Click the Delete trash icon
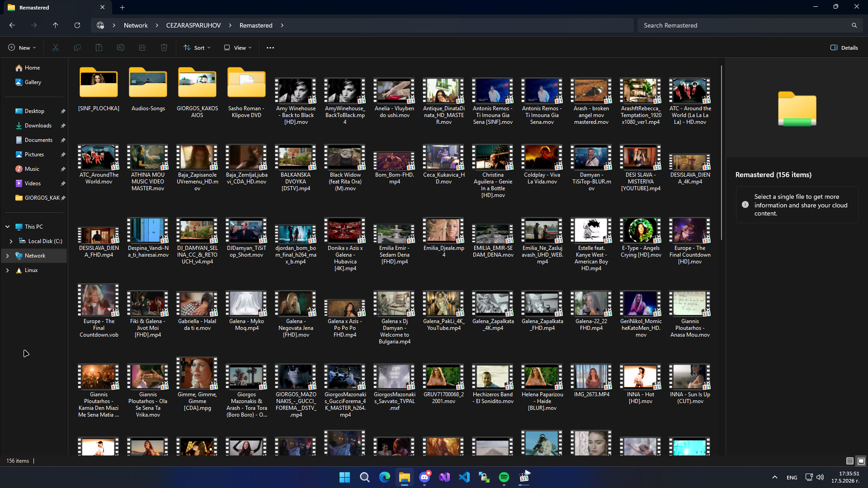 pyautogui.click(x=164, y=47)
